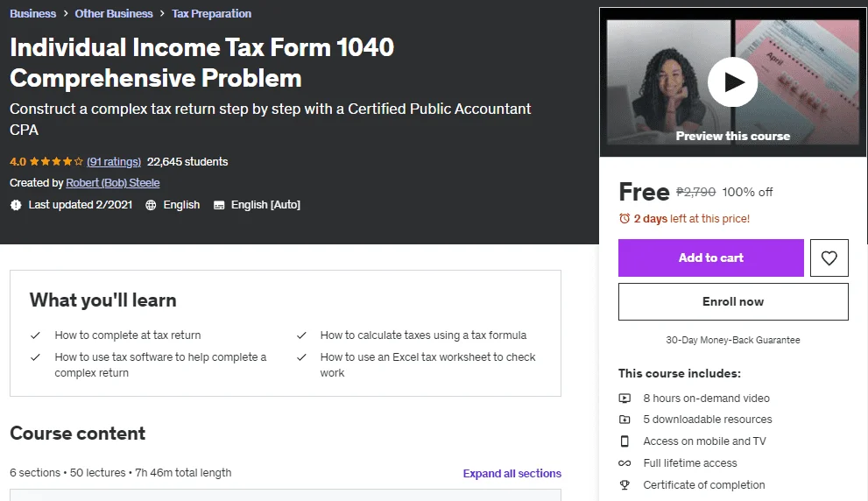The image size is (868, 501).
Task: Click the mobile access icon
Action: (625, 441)
